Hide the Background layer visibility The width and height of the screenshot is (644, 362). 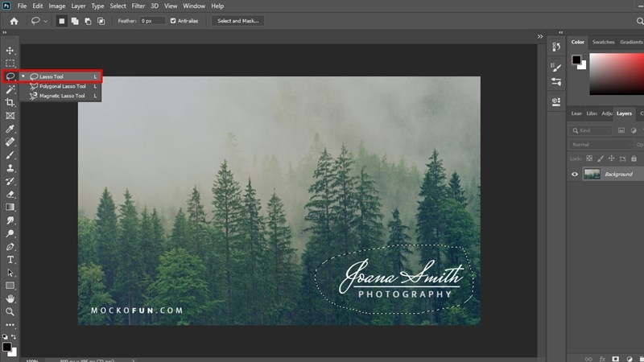[x=575, y=174]
